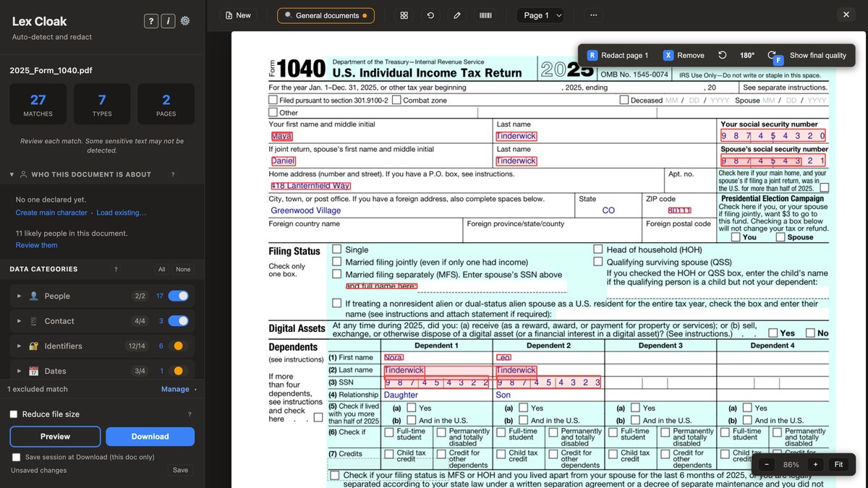Click the Identifiers lock icon
868x488 pixels.
(33, 346)
